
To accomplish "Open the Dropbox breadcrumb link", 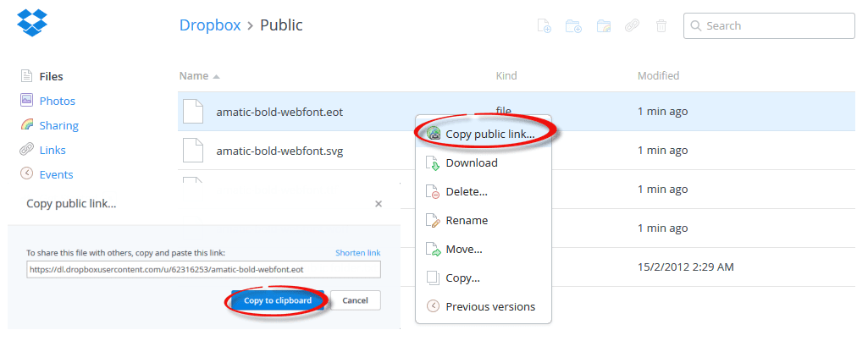I will 210,25.
